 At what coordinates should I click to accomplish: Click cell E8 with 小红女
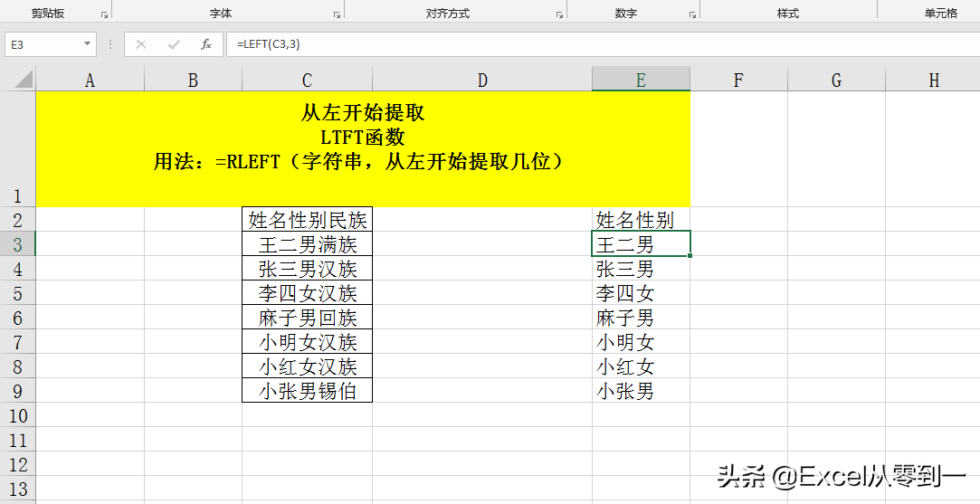pyautogui.click(x=642, y=366)
